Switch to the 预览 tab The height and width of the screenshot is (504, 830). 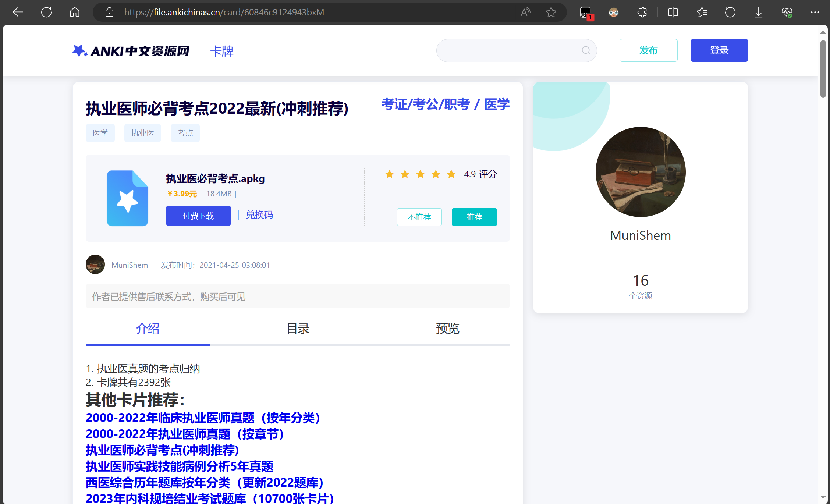[447, 329]
